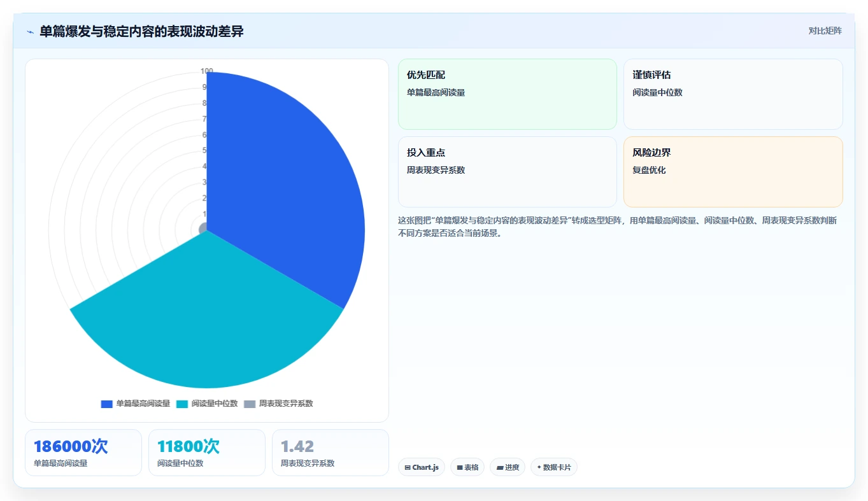
Task: Select the 进度 tag
Action: [508, 467]
